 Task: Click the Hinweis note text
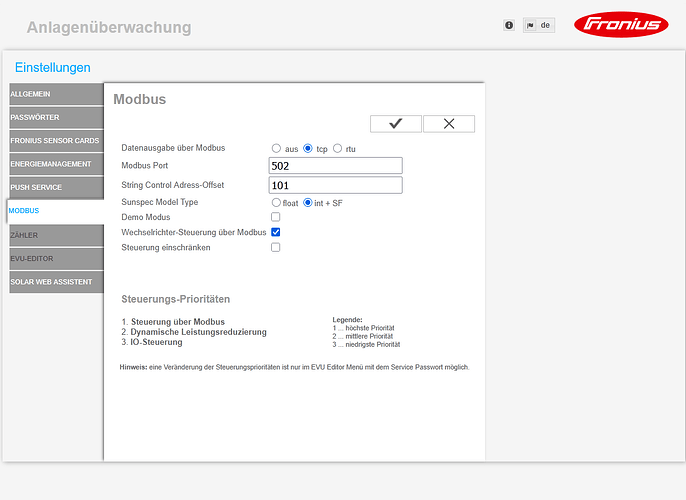coord(294,367)
